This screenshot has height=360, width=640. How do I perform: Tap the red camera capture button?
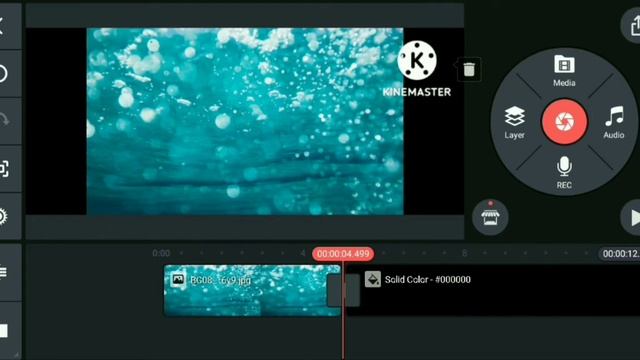click(564, 122)
